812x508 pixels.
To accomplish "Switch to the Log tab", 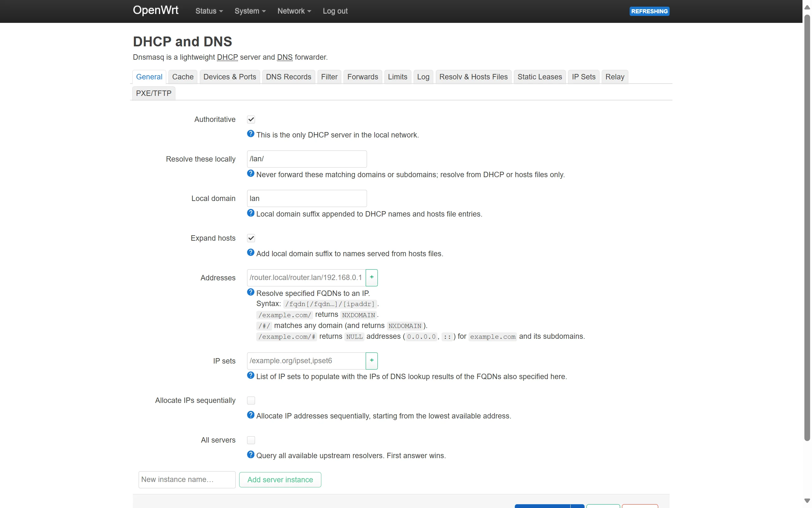I will point(423,77).
